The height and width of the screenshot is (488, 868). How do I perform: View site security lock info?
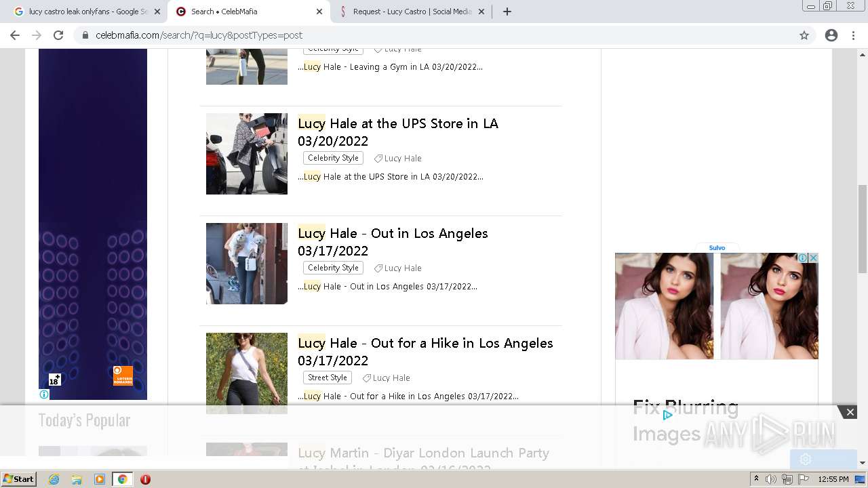85,35
